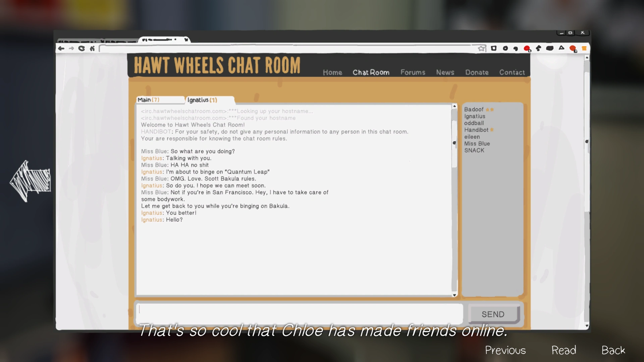Click the triangle extension icon
The image size is (644, 362).
click(561, 48)
